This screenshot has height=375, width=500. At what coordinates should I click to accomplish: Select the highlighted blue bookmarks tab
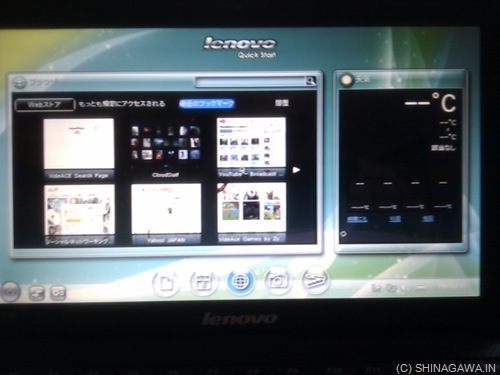click(207, 104)
